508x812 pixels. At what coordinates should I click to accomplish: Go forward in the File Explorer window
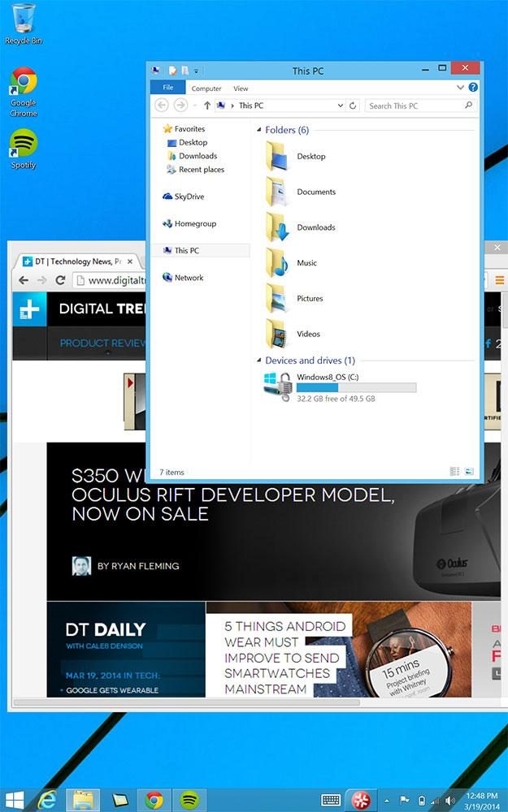180,105
